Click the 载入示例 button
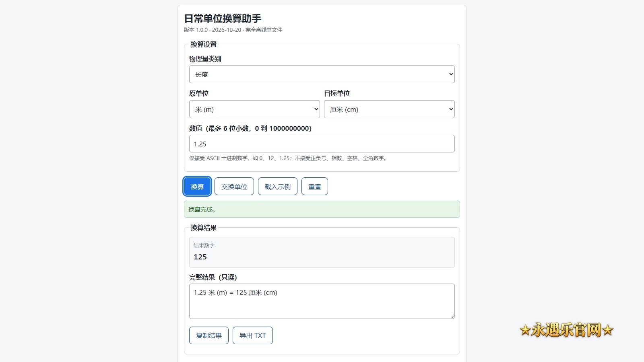The width and height of the screenshot is (644, 362). pyautogui.click(x=278, y=186)
